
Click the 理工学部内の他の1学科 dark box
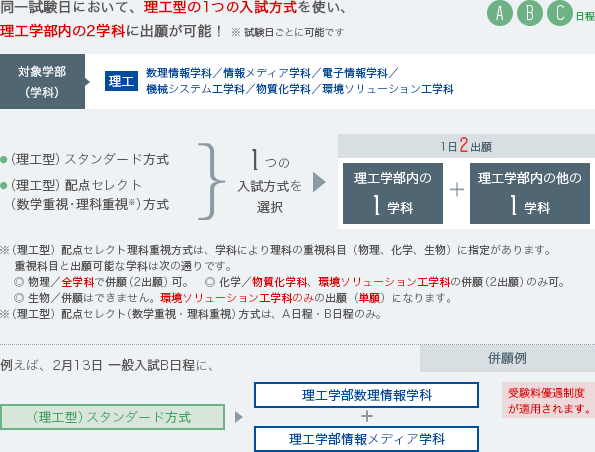530,193
